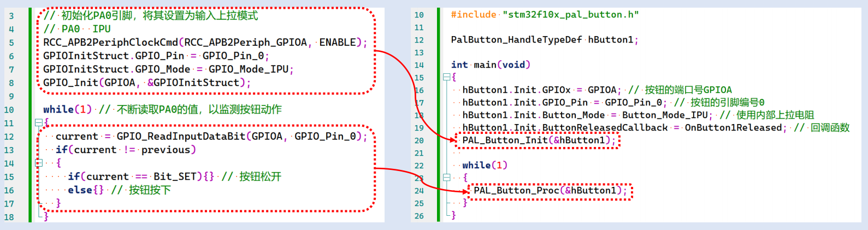
Task: Click line number 5 in the gutter
Action: [x=11, y=43]
